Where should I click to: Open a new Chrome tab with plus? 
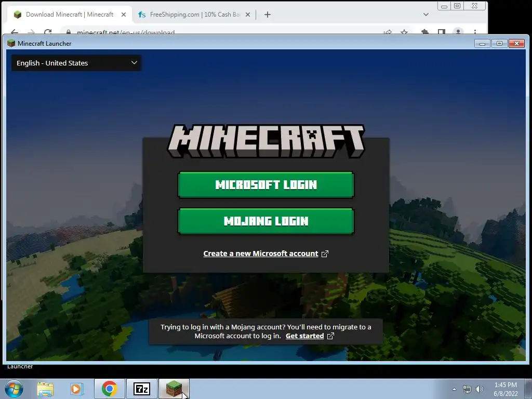coord(268,15)
